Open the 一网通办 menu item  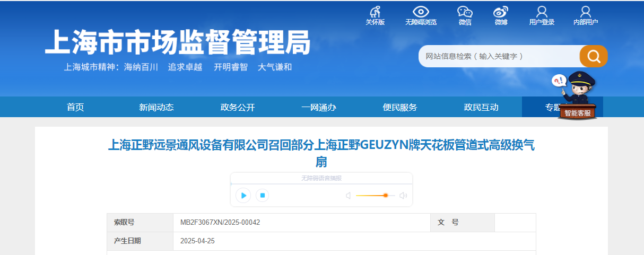[319, 107]
